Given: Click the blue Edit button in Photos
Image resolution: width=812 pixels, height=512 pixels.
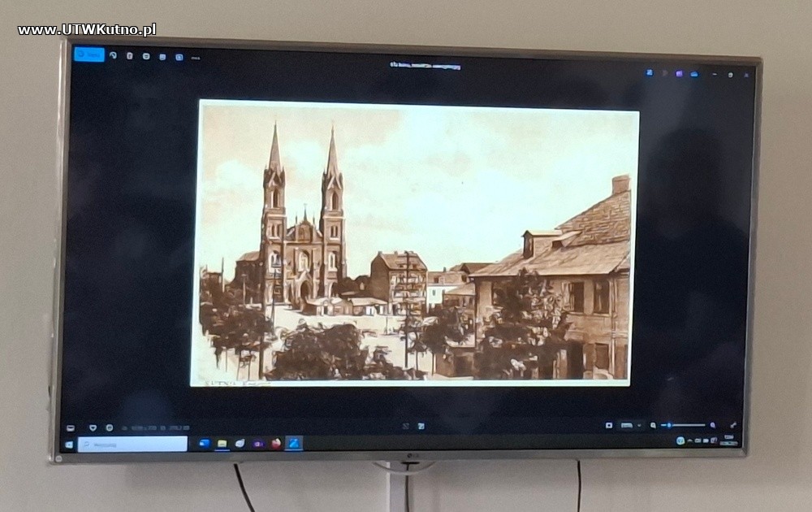Looking at the screenshot, I should 89,54.
